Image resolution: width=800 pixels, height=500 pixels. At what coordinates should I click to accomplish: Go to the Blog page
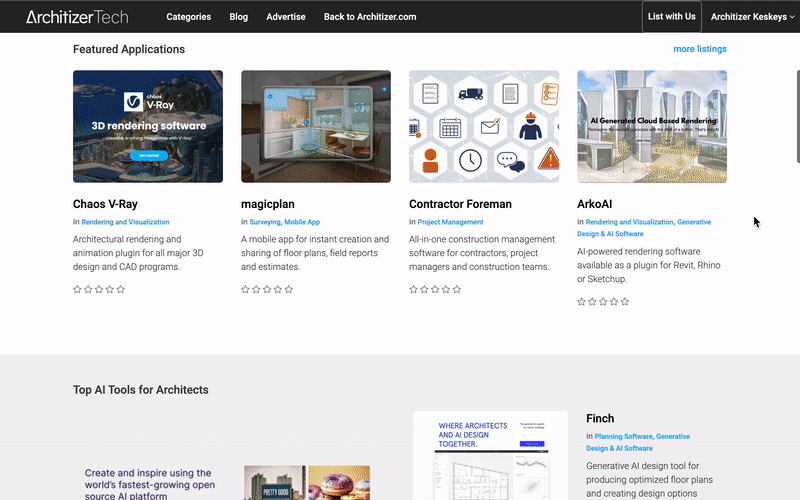238,17
